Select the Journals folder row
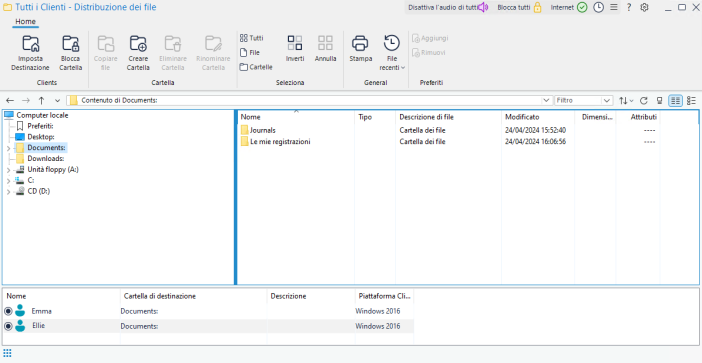The image size is (702, 363). click(448, 130)
